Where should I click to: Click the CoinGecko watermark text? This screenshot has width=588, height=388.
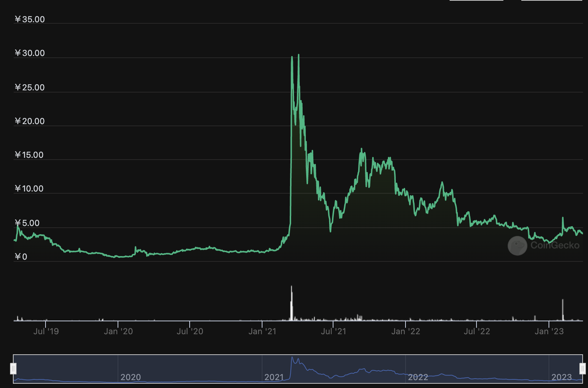tap(555, 245)
